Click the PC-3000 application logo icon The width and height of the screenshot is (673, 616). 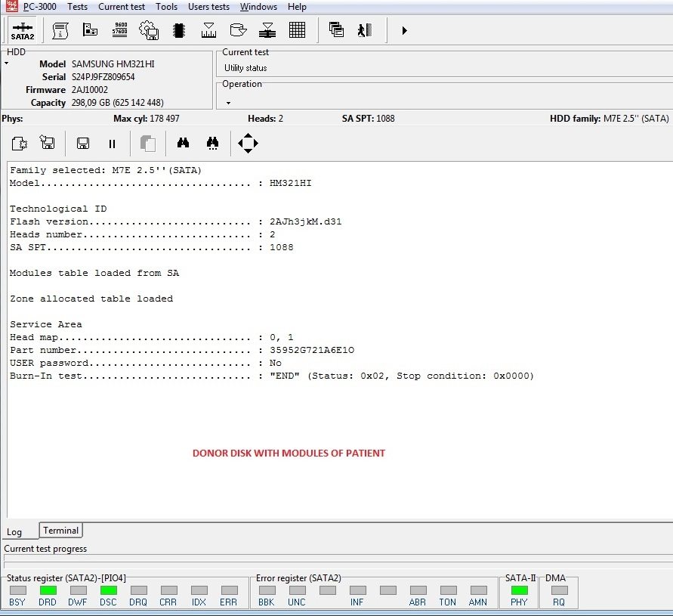click(x=11, y=6)
